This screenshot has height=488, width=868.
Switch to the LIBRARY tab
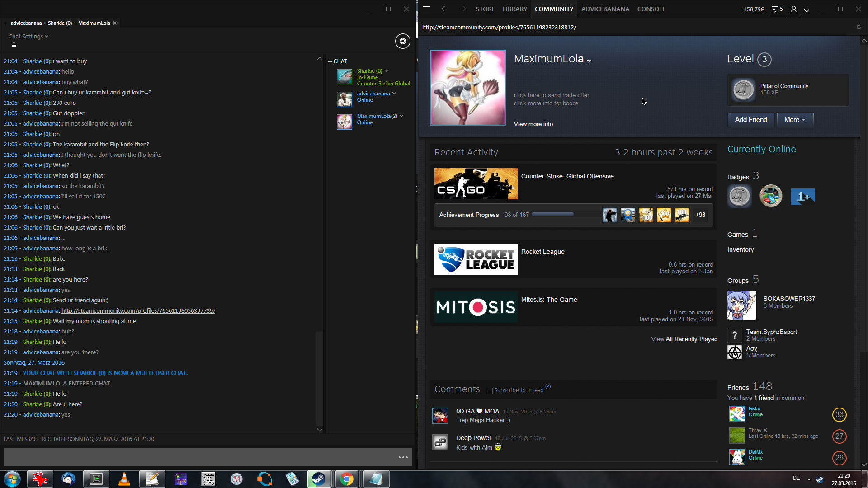(x=514, y=9)
